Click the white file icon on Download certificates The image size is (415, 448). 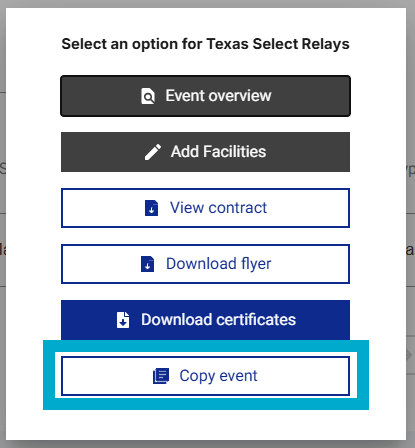(x=123, y=320)
